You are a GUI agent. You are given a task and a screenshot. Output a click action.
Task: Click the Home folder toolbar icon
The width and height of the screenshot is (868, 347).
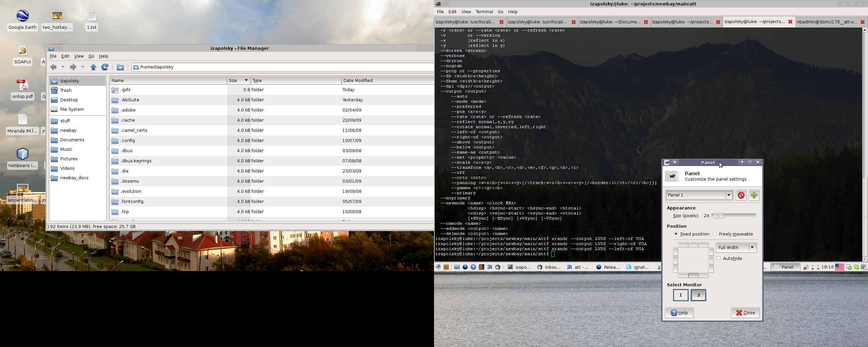click(x=120, y=67)
